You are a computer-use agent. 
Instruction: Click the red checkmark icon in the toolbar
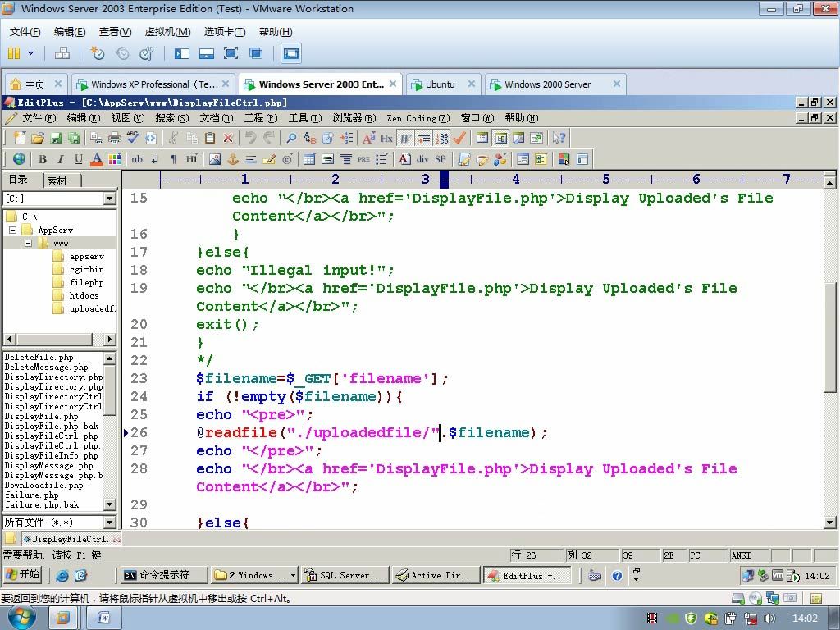[x=459, y=138]
